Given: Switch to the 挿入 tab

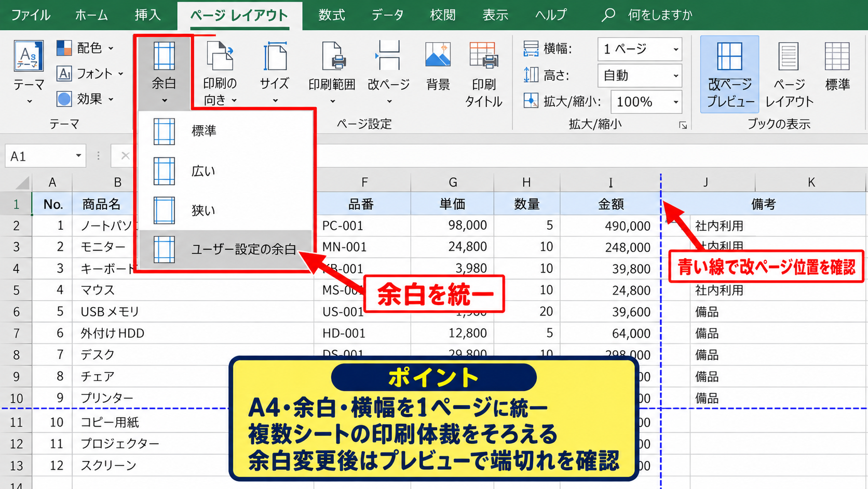Looking at the screenshot, I should tap(147, 15).
